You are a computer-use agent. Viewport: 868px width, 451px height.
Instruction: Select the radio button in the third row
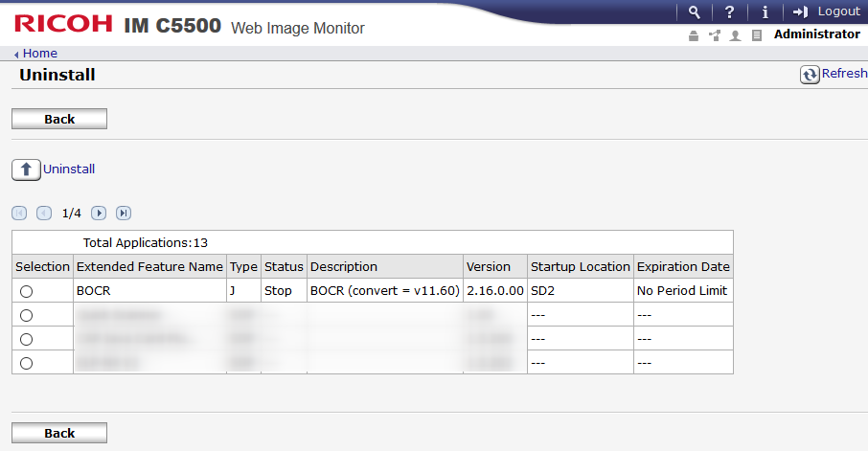click(26, 339)
